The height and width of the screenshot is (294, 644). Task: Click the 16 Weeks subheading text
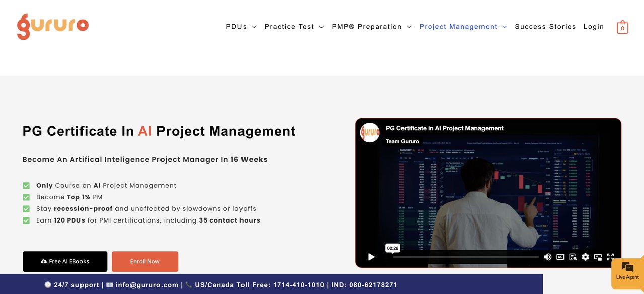pos(249,159)
